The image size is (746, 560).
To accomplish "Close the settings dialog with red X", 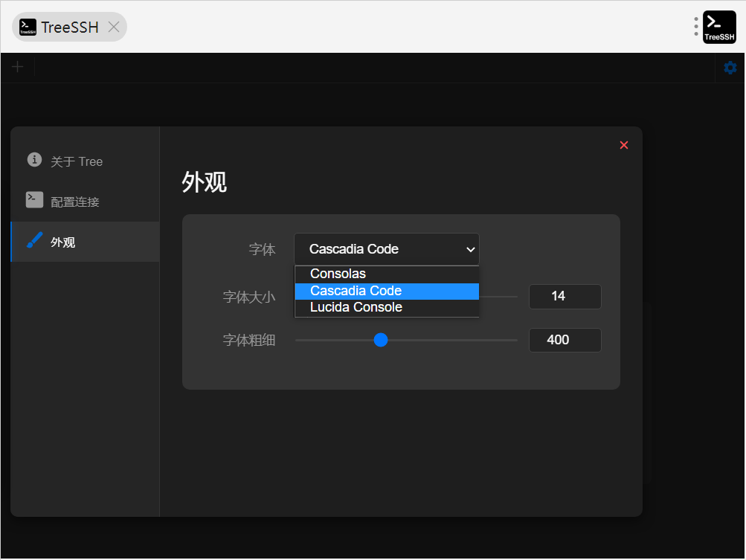I will pos(624,145).
